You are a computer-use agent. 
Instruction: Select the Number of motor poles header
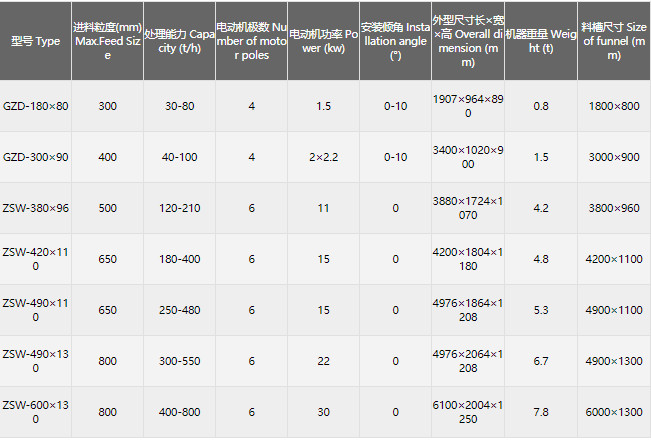251,41
